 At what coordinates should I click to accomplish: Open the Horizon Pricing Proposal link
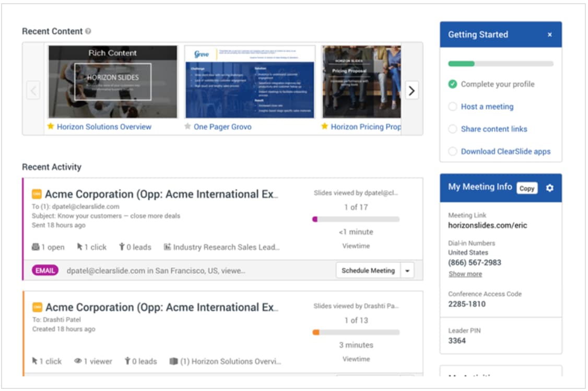pos(366,127)
